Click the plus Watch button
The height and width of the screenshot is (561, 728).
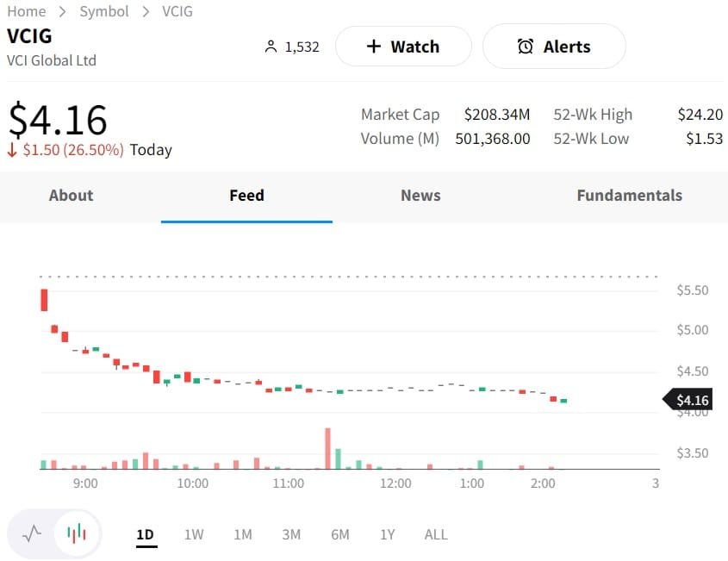click(403, 47)
